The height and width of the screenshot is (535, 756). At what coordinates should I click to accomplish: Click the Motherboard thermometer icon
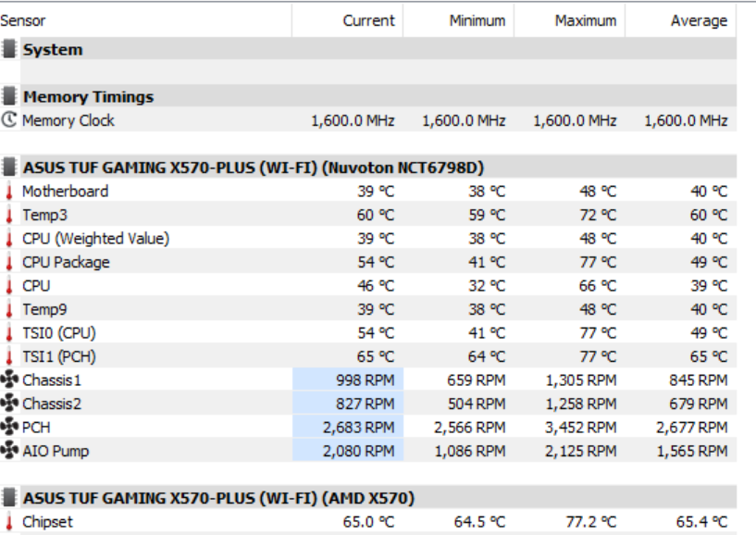click(8, 192)
